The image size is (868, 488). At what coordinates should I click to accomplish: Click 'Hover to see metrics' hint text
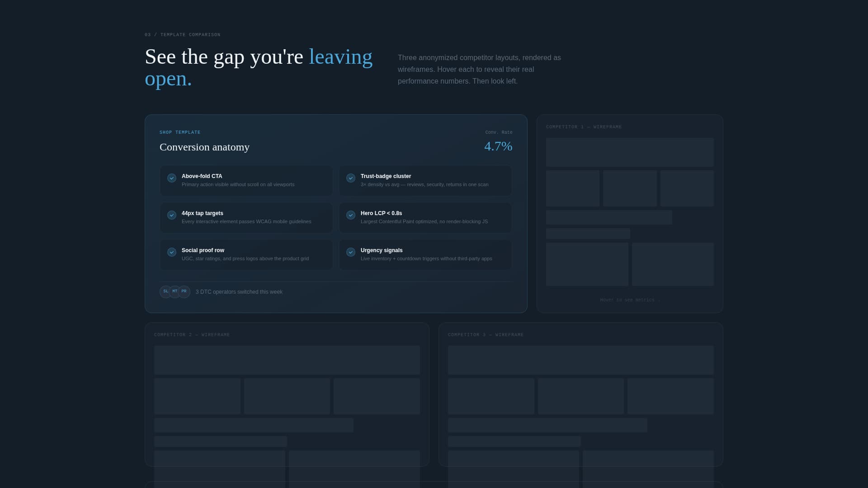[630, 300]
